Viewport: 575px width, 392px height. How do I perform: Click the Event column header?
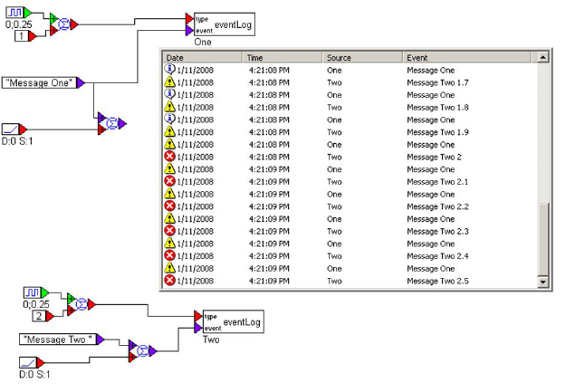click(466, 57)
